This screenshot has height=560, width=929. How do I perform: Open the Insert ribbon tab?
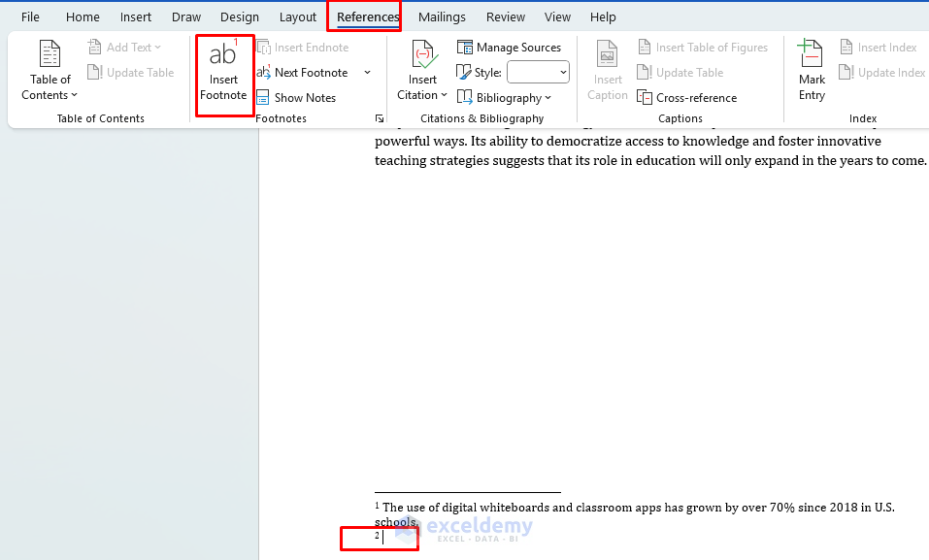point(136,17)
